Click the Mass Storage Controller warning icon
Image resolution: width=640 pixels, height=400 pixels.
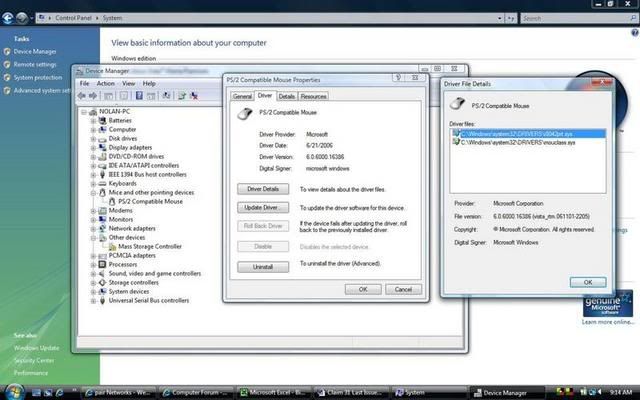pos(112,247)
